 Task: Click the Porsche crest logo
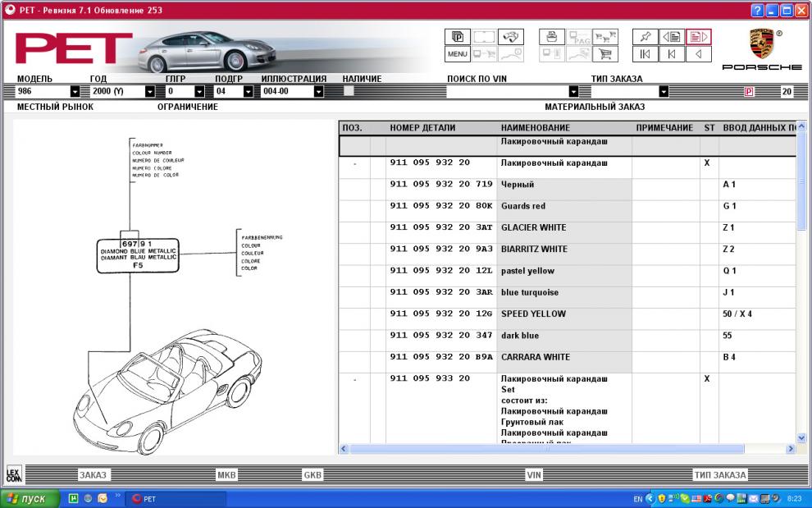pyautogui.click(x=761, y=43)
